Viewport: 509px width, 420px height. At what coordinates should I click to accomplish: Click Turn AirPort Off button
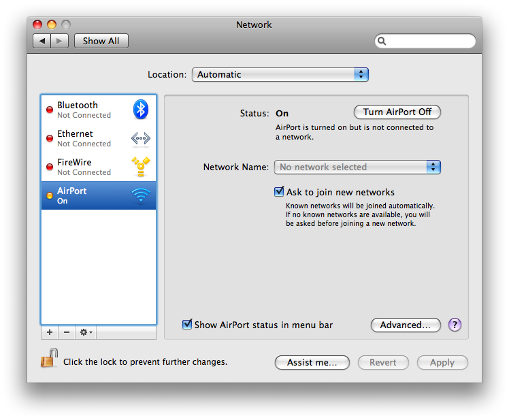click(397, 112)
